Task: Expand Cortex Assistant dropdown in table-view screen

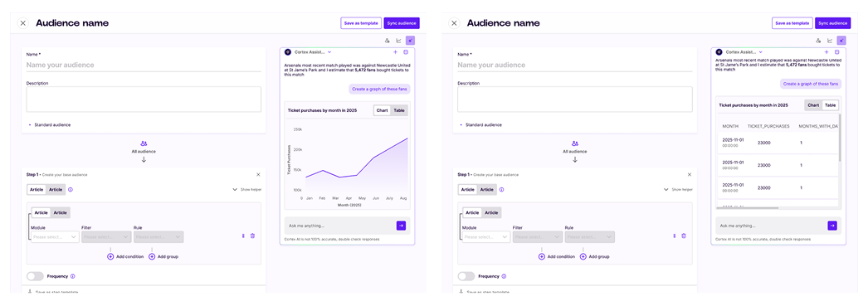Action: click(761, 52)
